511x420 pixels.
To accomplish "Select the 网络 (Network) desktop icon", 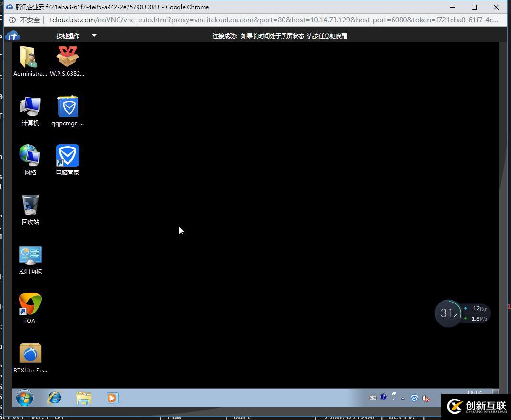I will [30, 160].
